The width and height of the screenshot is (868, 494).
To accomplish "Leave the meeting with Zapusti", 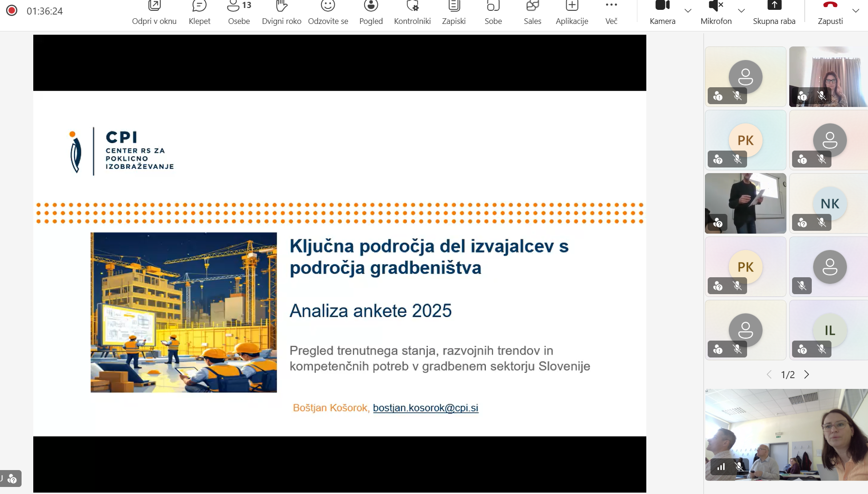I will point(830,12).
